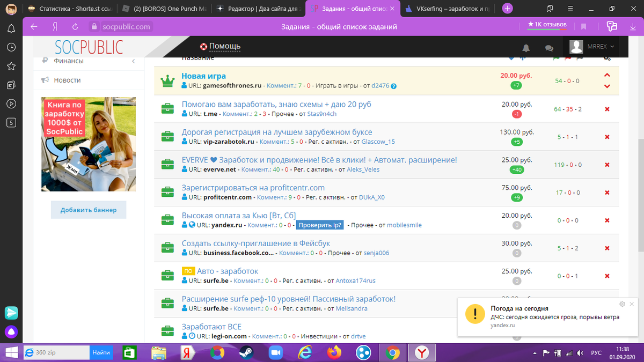Click help question mark next to d2476
The height and width of the screenshot is (362, 644).
(x=394, y=86)
